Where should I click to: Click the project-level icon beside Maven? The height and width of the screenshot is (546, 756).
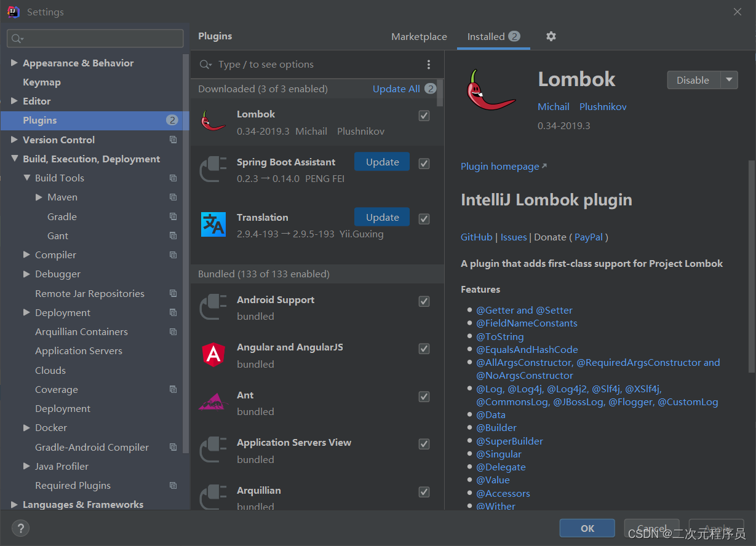(x=173, y=197)
